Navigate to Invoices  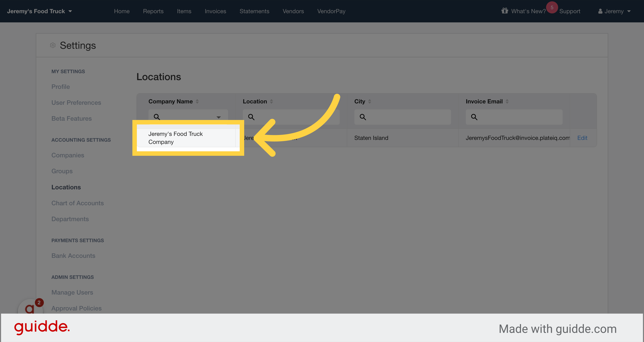pos(215,11)
